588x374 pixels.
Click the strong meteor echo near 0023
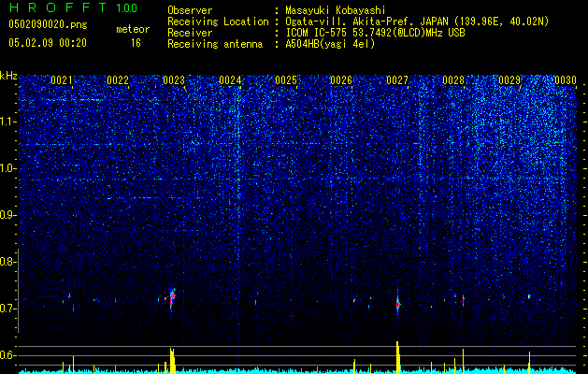[172, 298]
